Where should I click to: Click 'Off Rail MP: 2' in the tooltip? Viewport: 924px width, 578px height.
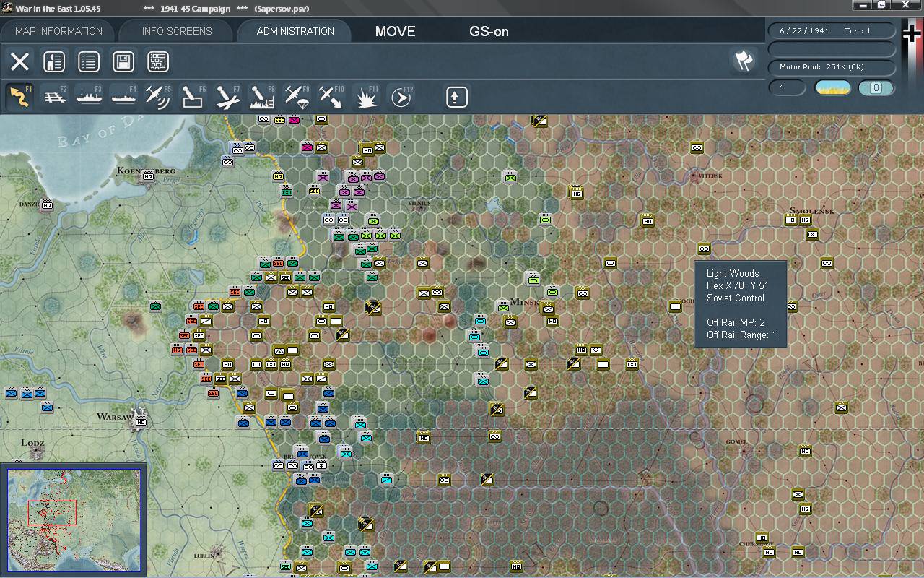pos(736,322)
